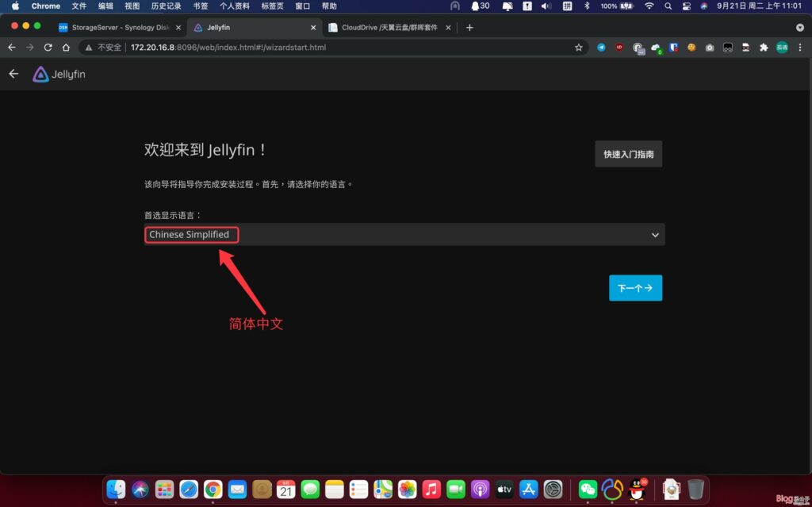Open the Chrome application menu
812x507 pixels.
pyautogui.click(x=45, y=6)
